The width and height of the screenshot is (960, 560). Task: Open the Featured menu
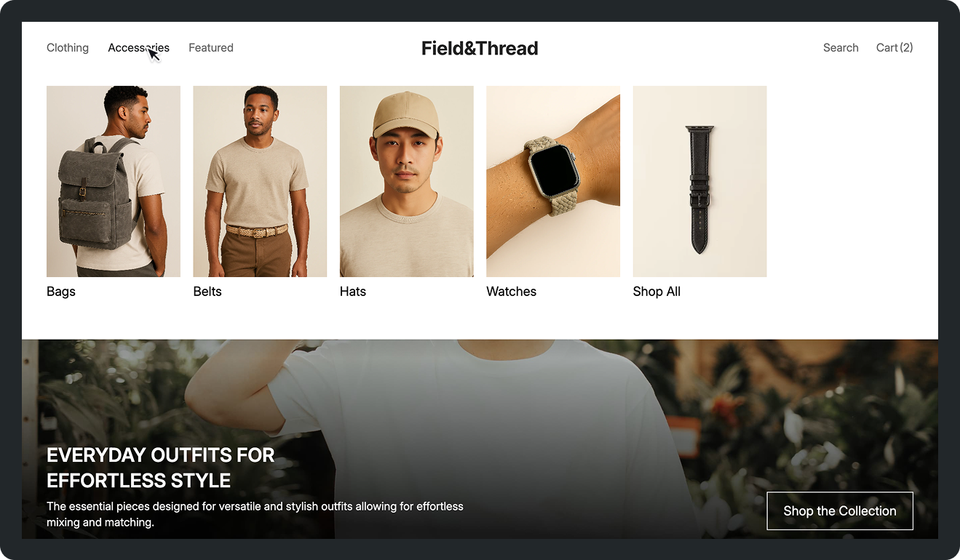point(211,48)
